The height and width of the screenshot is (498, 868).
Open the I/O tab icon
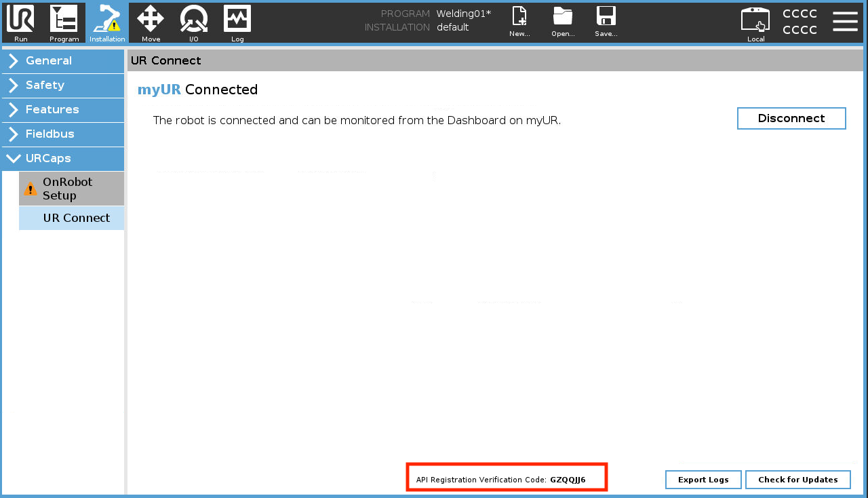(194, 23)
